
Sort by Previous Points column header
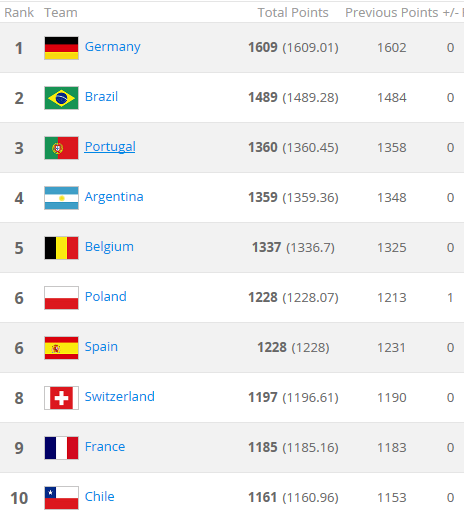click(x=391, y=13)
